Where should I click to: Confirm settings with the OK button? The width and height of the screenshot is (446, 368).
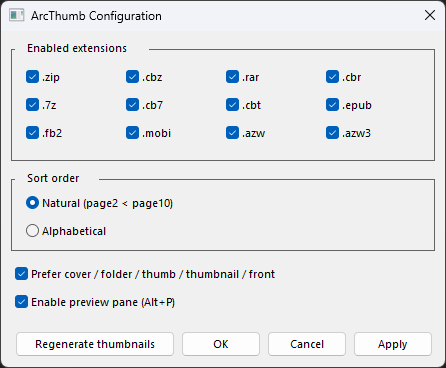pos(221,344)
